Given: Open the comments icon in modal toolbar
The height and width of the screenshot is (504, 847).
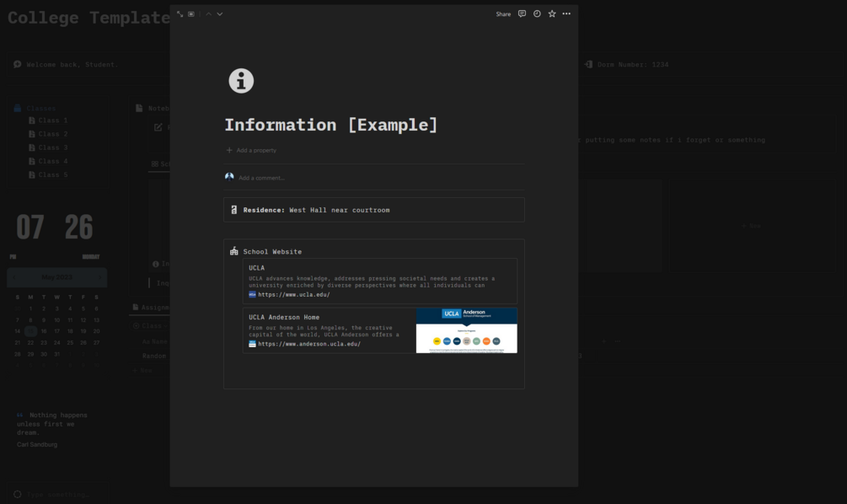Looking at the screenshot, I should (x=522, y=14).
